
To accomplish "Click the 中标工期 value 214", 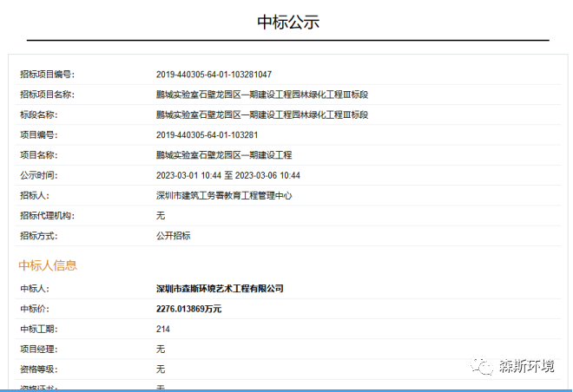I will pyautogui.click(x=162, y=329).
